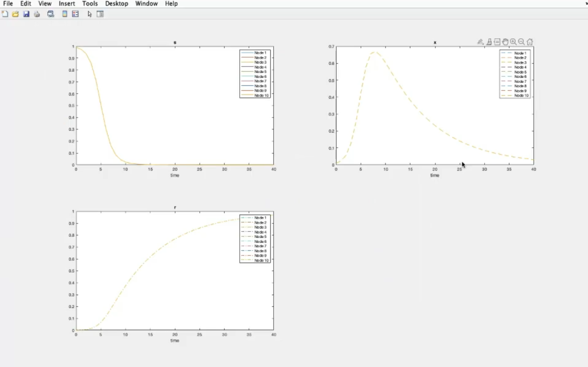Expand the export options icon above x plot

pos(480,42)
